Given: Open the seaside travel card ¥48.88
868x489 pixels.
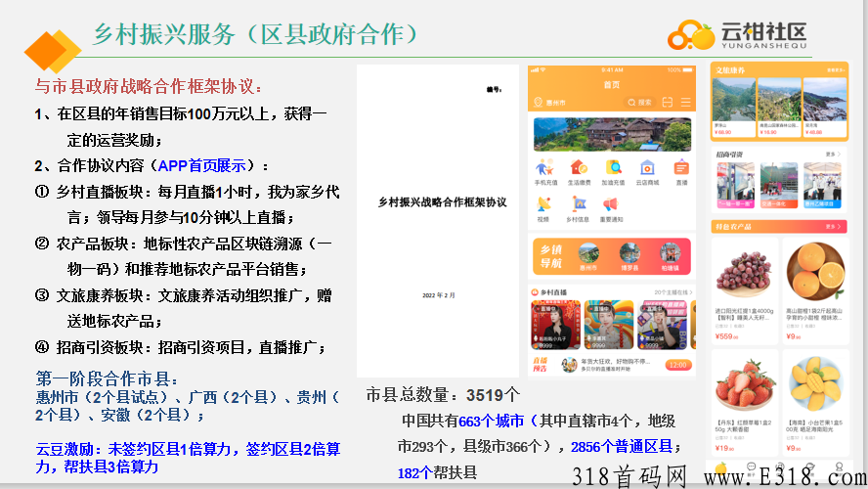Looking at the screenshot, I should pos(824,107).
